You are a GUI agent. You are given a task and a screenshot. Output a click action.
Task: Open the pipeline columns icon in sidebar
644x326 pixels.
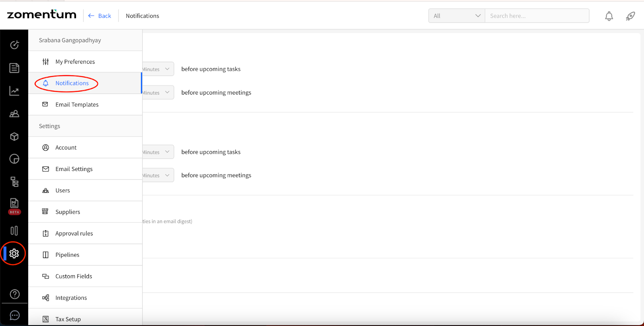[14, 231]
